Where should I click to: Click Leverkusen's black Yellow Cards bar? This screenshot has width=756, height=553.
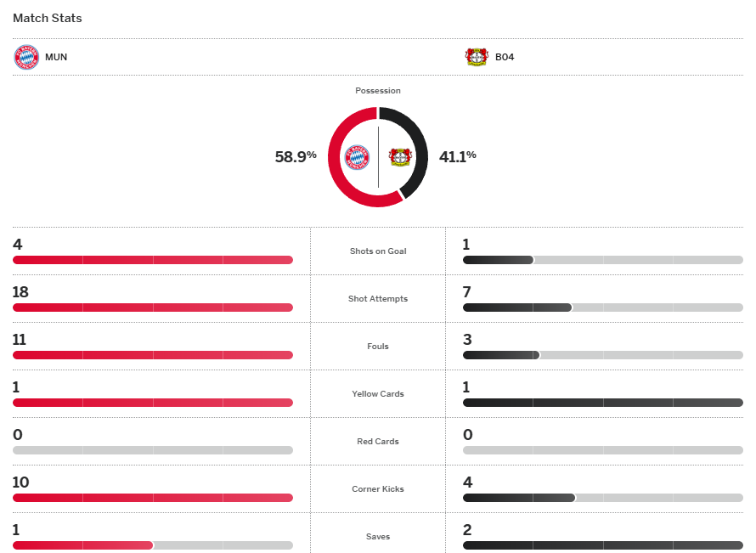coord(602,403)
